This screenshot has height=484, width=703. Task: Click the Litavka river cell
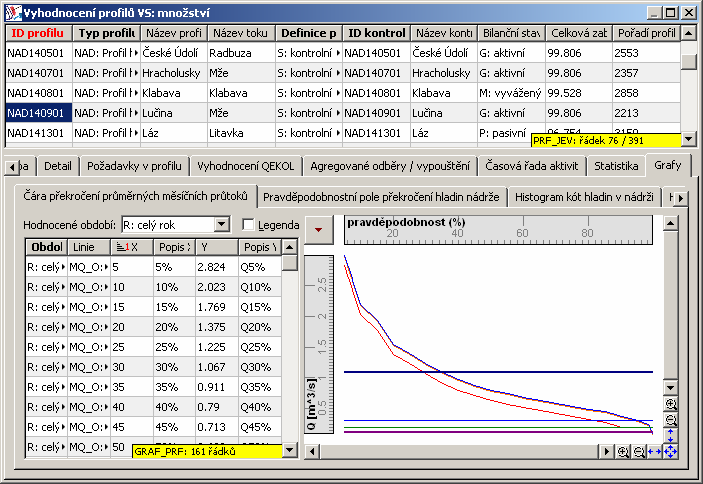tap(241, 133)
